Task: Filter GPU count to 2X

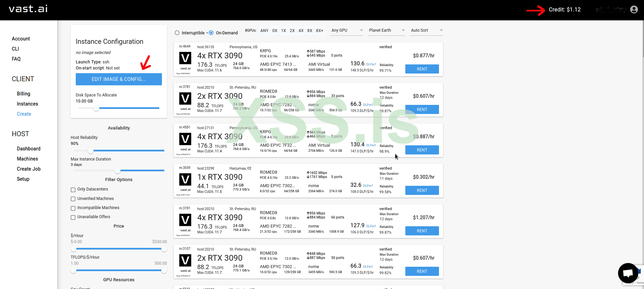Action: [292, 31]
